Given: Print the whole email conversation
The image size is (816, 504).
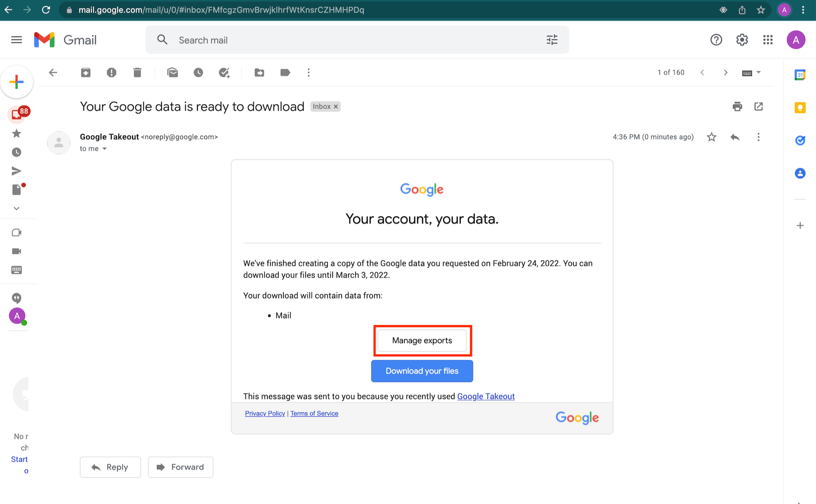Looking at the screenshot, I should click(737, 107).
